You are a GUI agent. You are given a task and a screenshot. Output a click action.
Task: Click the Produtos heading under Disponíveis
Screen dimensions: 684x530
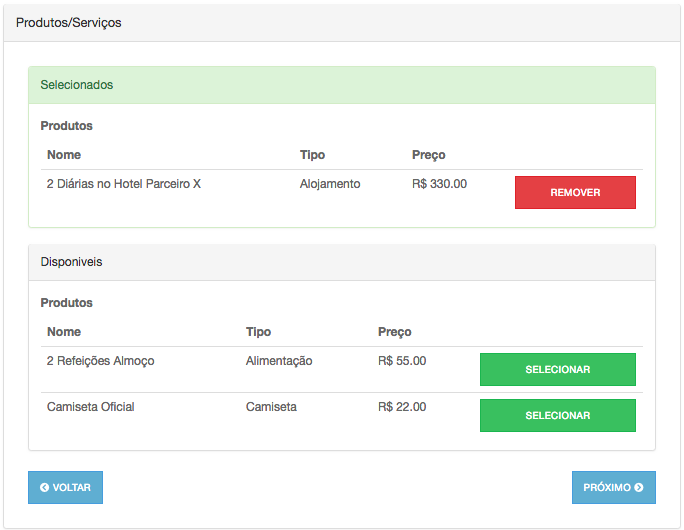tap(66, 303)
